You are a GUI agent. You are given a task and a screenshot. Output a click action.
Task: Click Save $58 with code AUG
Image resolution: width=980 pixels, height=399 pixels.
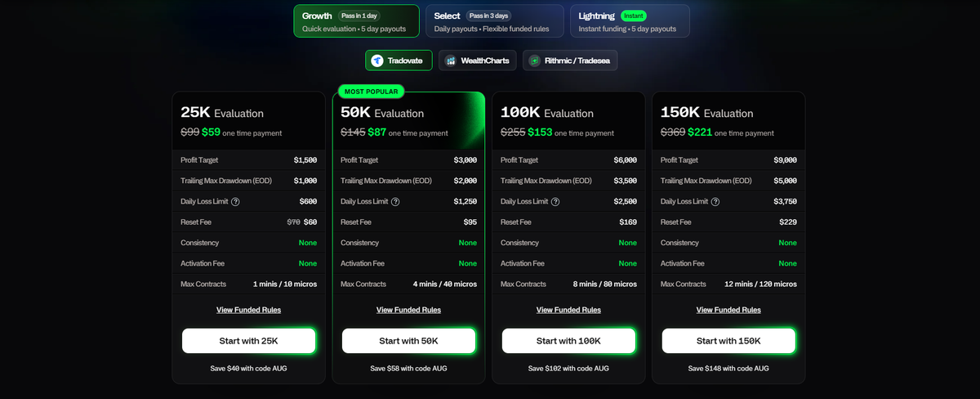[408, 369]
